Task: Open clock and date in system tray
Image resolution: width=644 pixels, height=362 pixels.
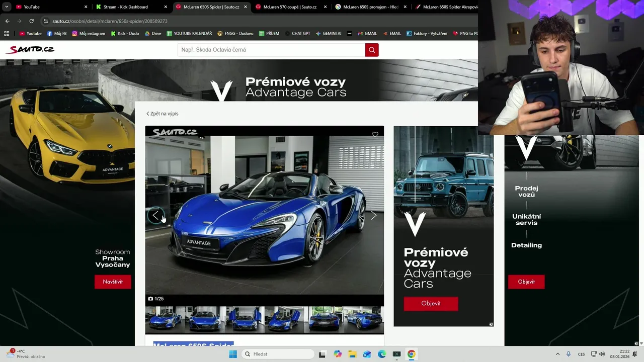Action: coord(619,354)
